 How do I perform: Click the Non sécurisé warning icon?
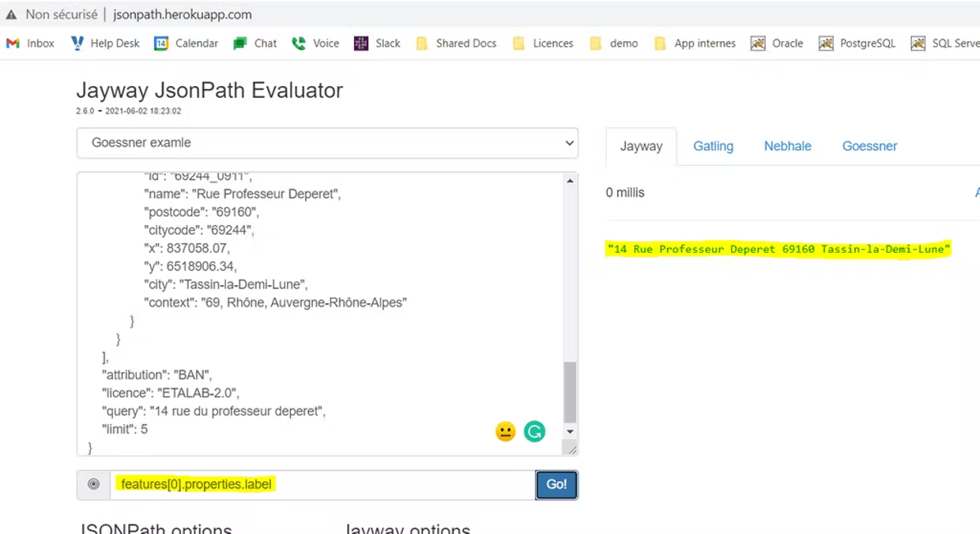(x=11, y=14)
